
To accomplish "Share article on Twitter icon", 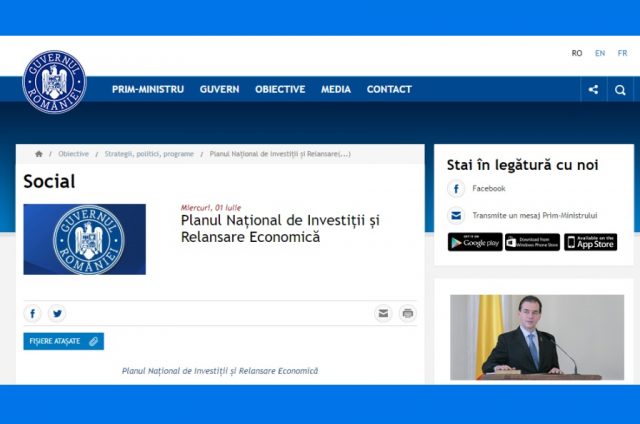I will [57, 313].
